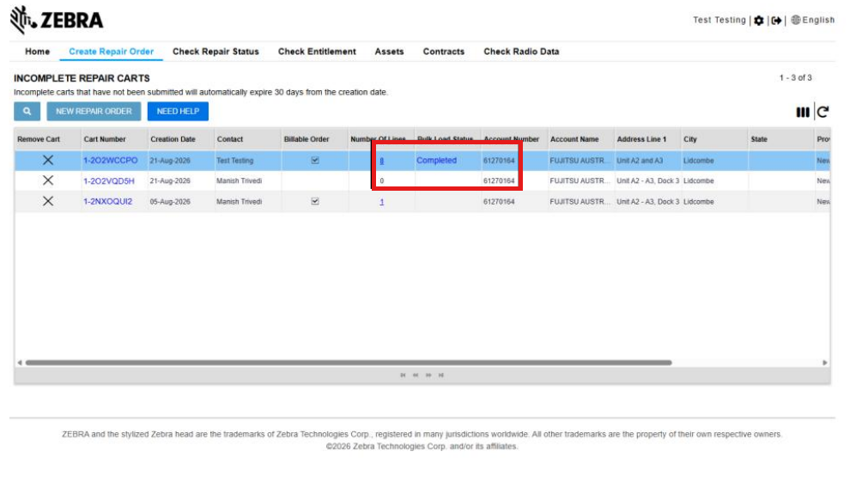Sort by Cart Number column header
The width and height of the screenshot is (868, 482).
pos(105,139)
